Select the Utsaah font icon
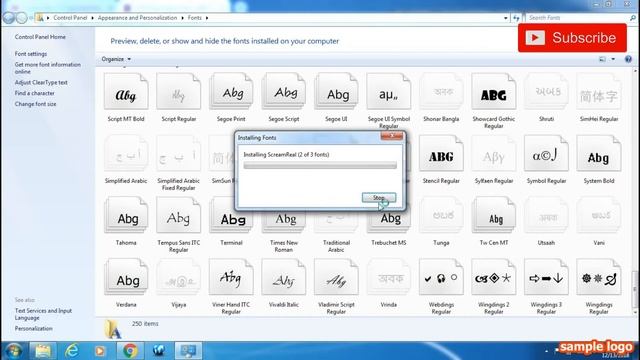640x360 pixels. [x=547, y=216]
